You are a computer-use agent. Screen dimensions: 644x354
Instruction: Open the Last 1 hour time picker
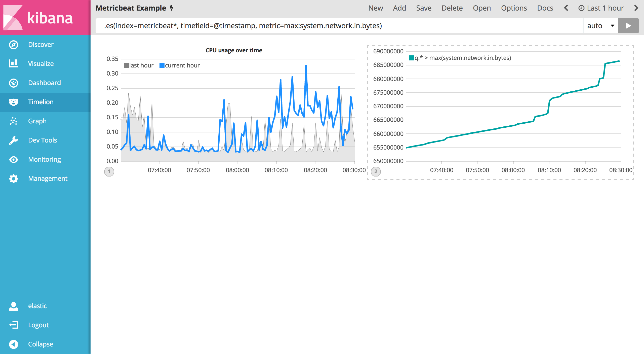pyautogui.click(x=601, y=8)
